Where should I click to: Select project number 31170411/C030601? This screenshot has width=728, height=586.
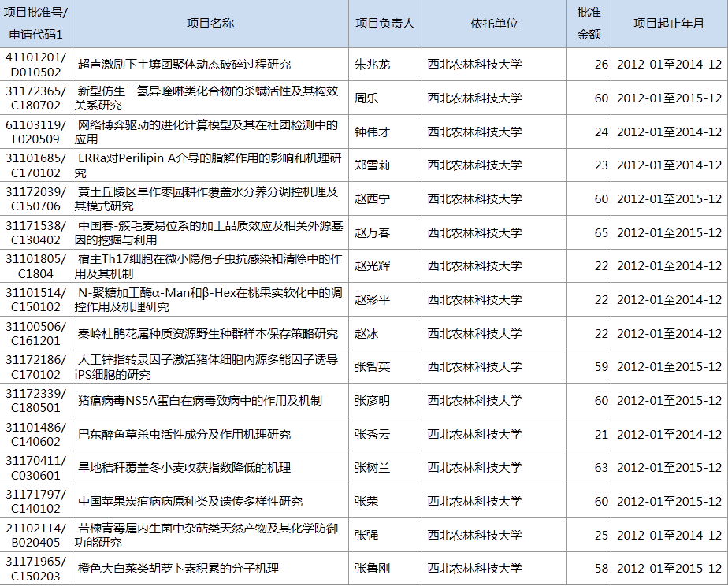coord(35,468)
